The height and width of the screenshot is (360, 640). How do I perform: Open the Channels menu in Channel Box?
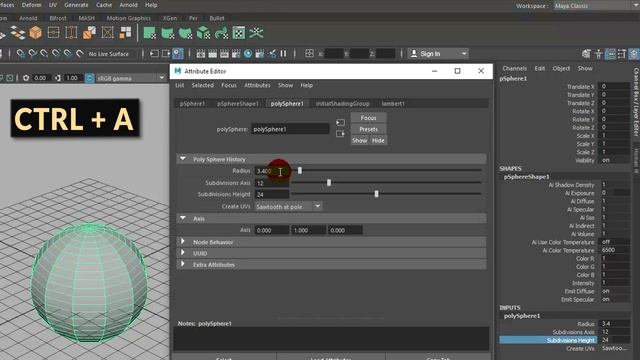(514, 69)
